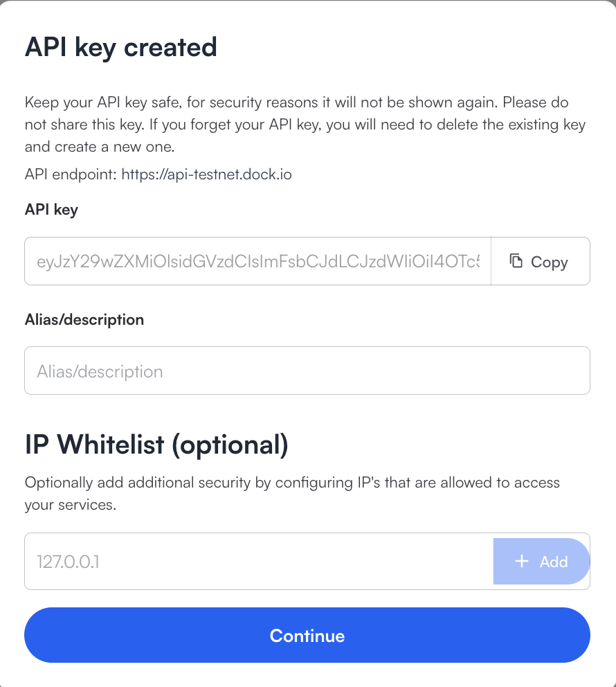Click the plus icon beside Add
The width and height of the screenshot is (616, 687).
tap(521, 561)
